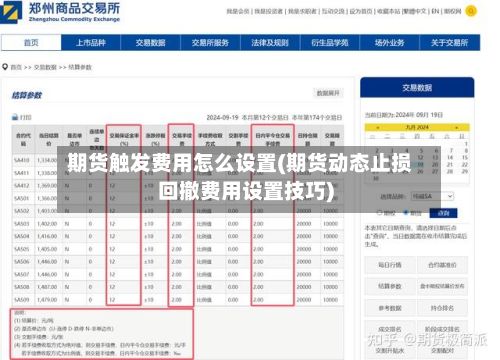500x360 pixels.
Task: Click the 收藏本站 header link
Action: point(389,11)
